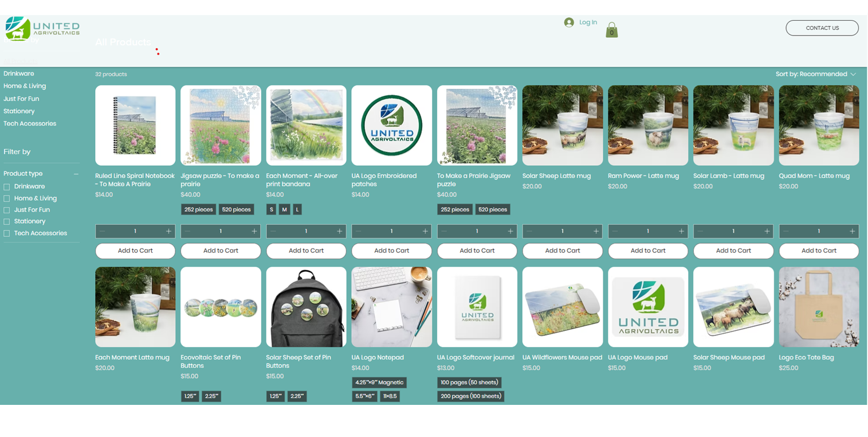The image size is (868, 437).
Task: Select 4.25"×9" Magnetic notepad option
Action: 379,383
